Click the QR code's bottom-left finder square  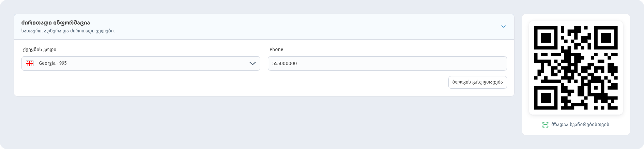[546, 98]
